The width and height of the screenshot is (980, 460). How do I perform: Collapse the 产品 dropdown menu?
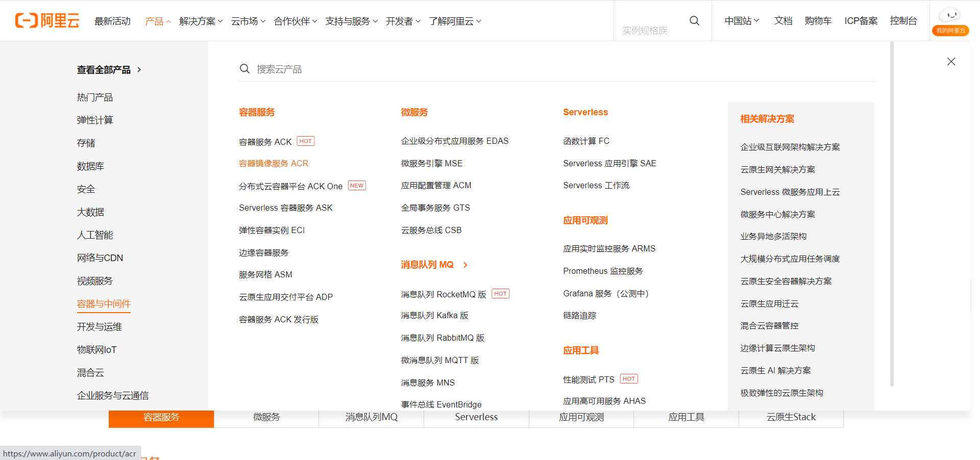tap(157, 21)
